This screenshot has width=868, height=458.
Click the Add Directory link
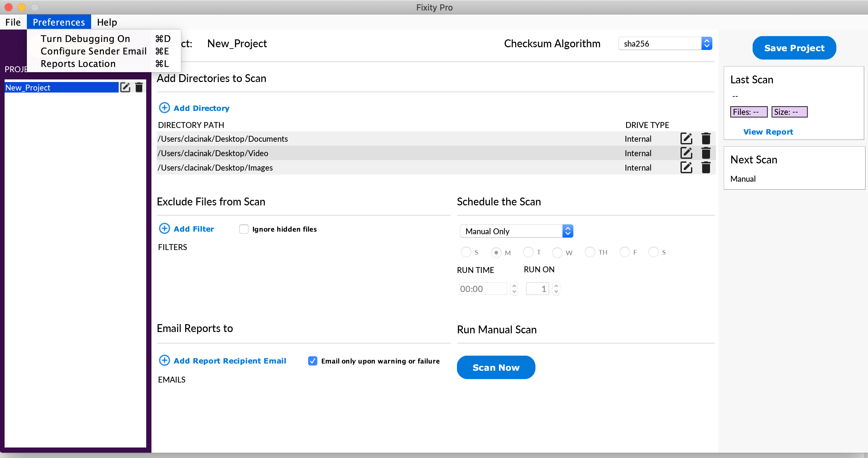[202, 108]
